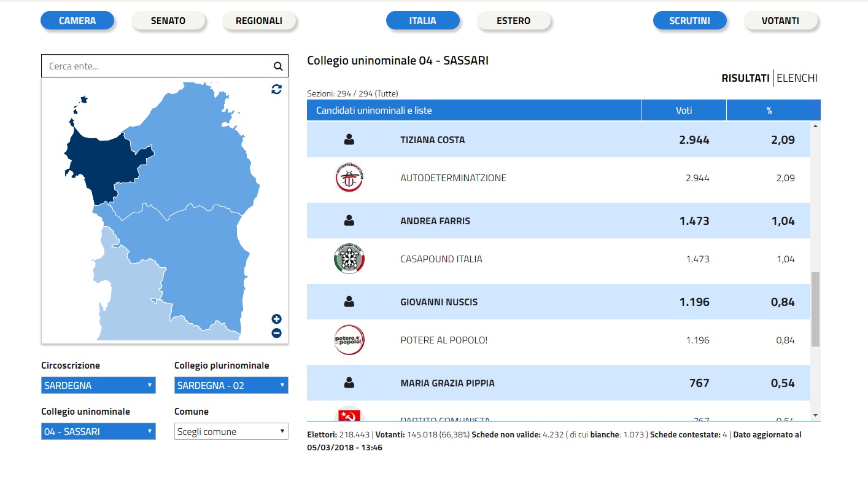Click person icon beside Tiziana Costa
The width and height of the screenshot is (868, 497).
pos(349,140)
